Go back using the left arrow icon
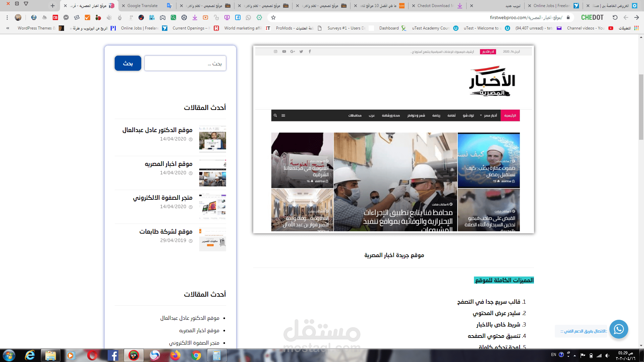 [x=626, y=17]
